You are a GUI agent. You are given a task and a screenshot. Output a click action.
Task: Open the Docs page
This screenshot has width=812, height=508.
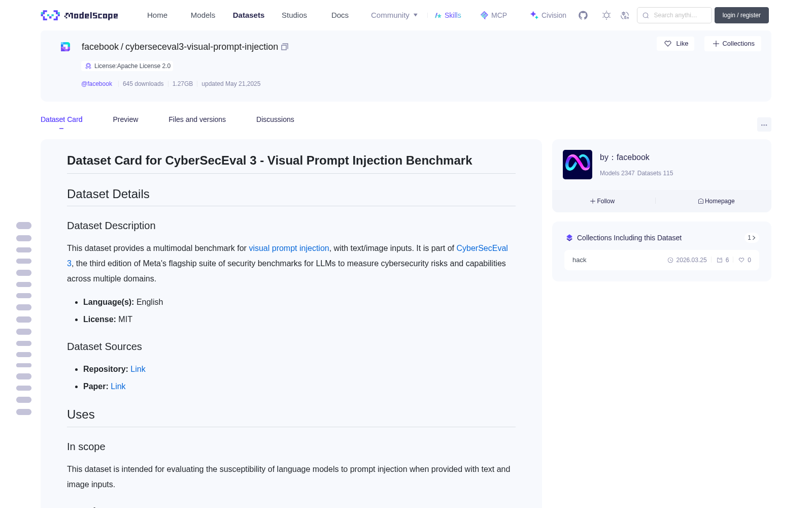pyautogui.click(x=340, y=15)
